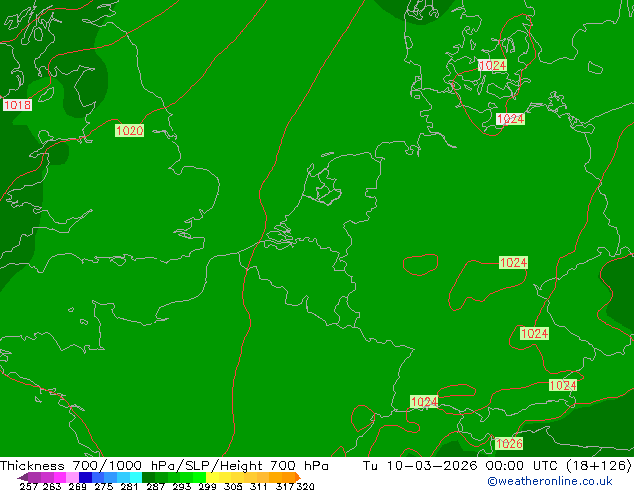The width and height of the screenshot is (634, 490).
Task: Click the white 1024 label over Denmark's islands
Action: [492, 65]
